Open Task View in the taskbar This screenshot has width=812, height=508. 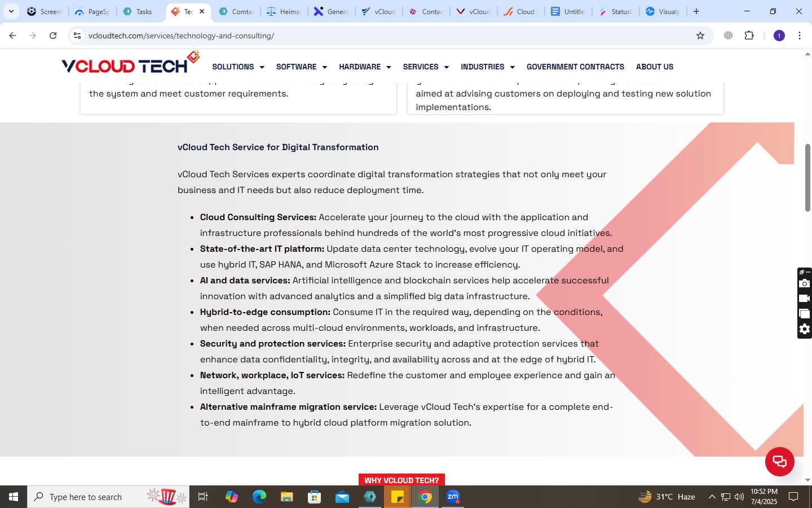[203, 497]
